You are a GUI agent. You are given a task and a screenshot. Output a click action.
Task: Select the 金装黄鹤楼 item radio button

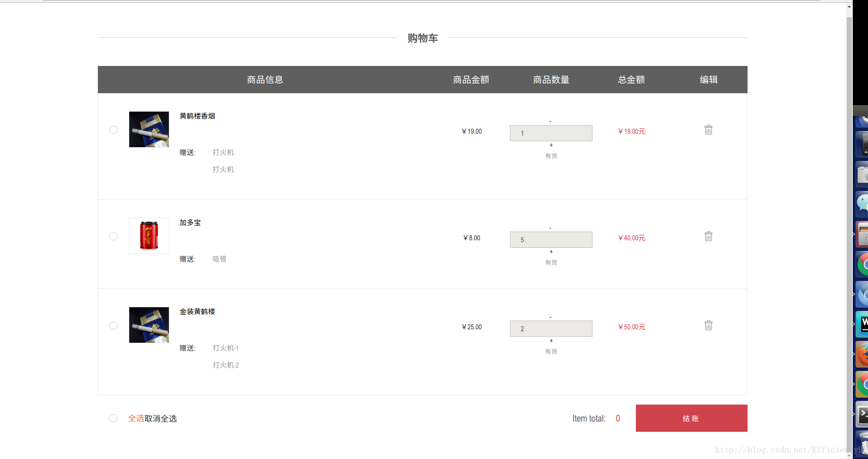click(114, 325)
